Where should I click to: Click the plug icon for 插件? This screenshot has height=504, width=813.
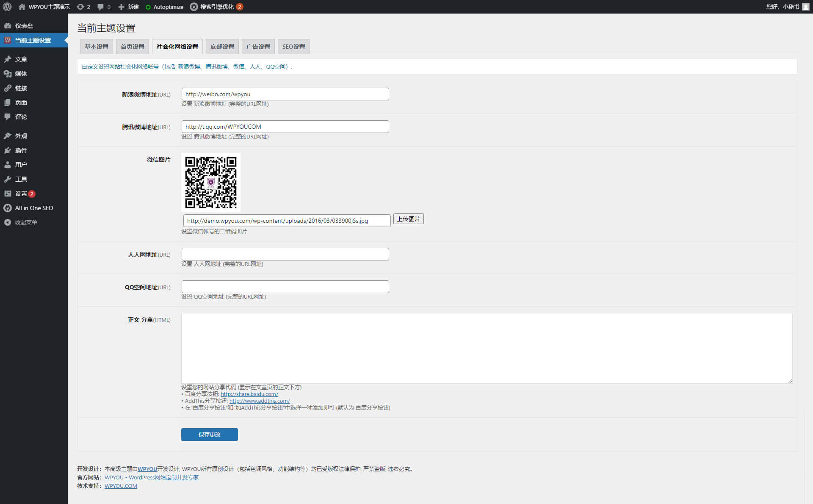(8, 150)
